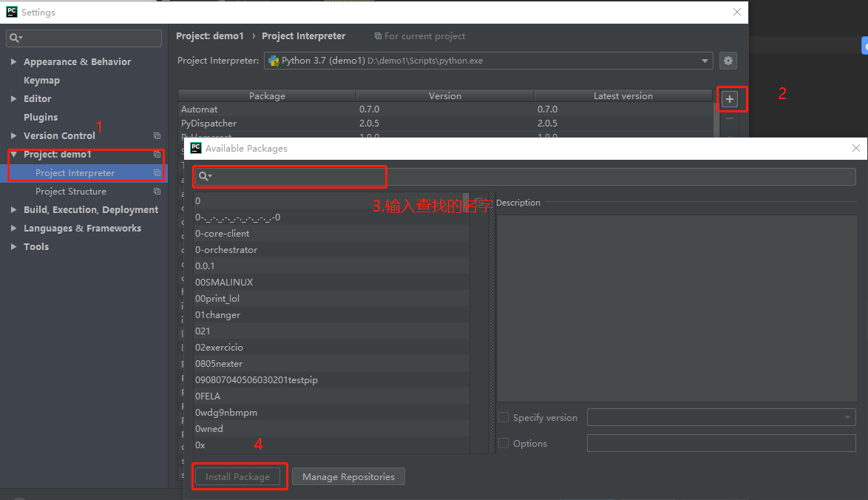Image resolution: width=868 pixels, height=500 pixels.
Task: Select package 0wned
Action: [x=331, y=428]
